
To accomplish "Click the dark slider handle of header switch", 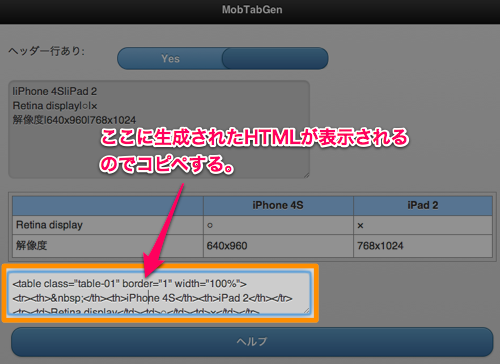I will click(x=275, y=58).
